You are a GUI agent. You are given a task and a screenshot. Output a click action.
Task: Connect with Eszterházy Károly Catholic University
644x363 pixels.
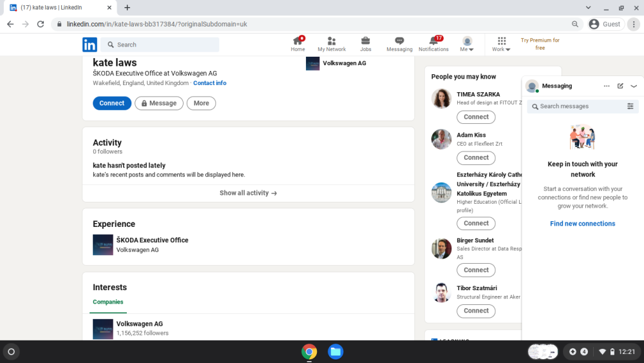pos(476,223)
